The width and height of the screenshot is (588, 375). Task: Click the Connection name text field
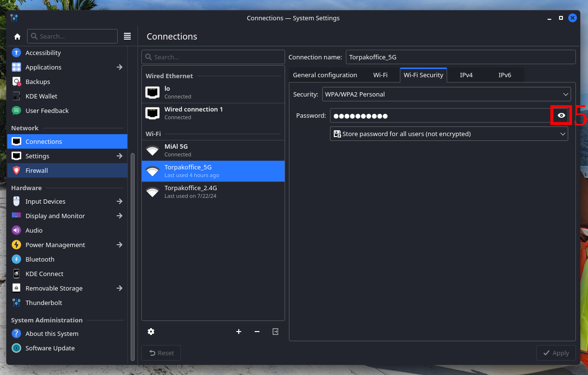point(460,57)
